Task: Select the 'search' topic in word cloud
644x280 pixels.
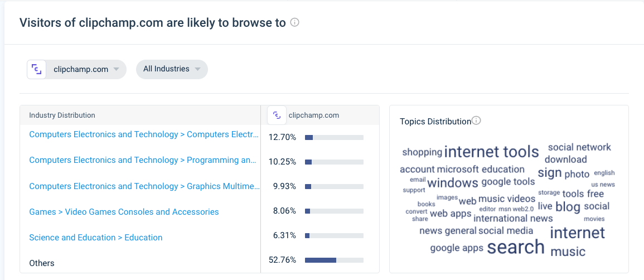Action: point(515,247)
